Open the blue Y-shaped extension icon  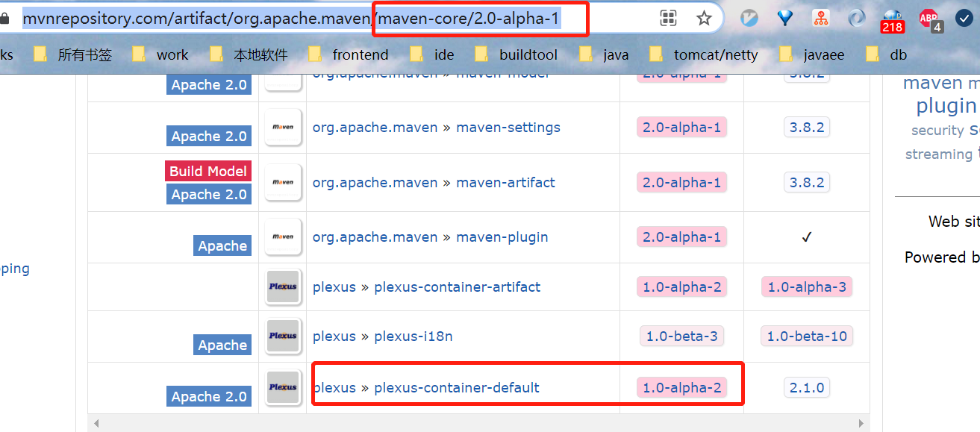[785, 19]
